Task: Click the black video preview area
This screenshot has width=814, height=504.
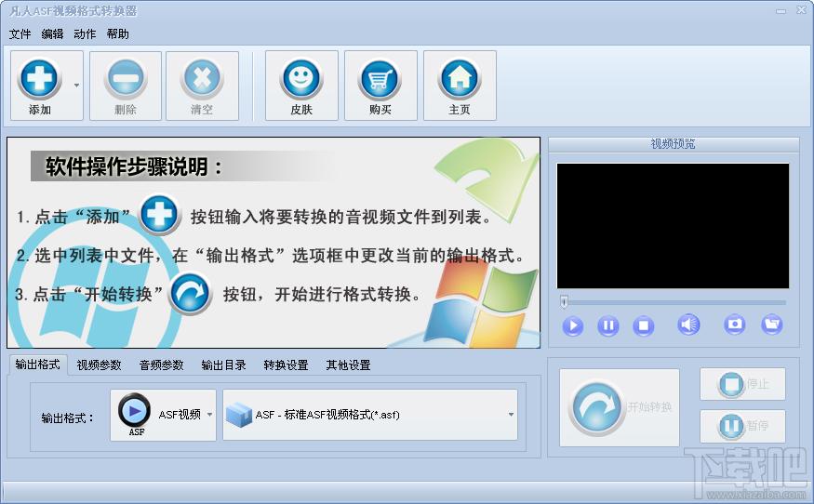Action: (x=673, y=226)
